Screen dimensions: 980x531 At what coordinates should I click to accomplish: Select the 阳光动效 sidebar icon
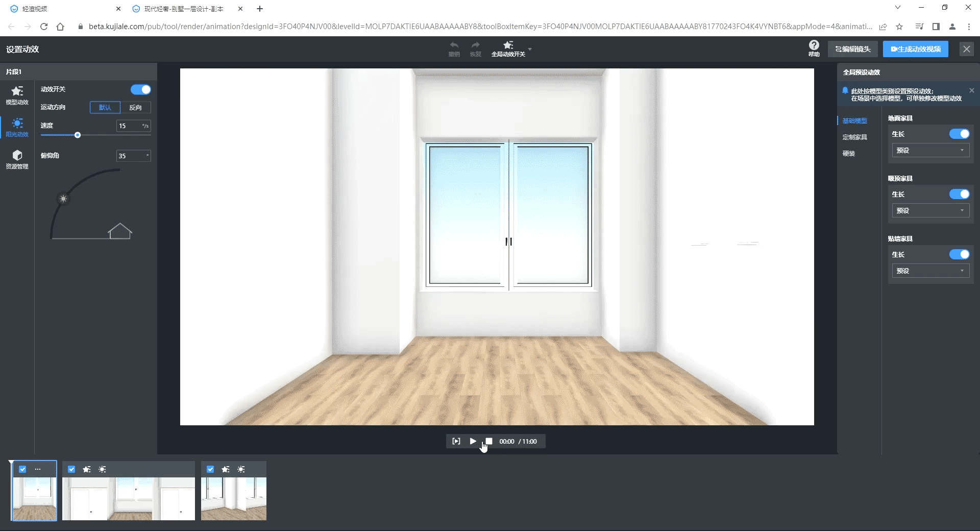click(17, 127)
